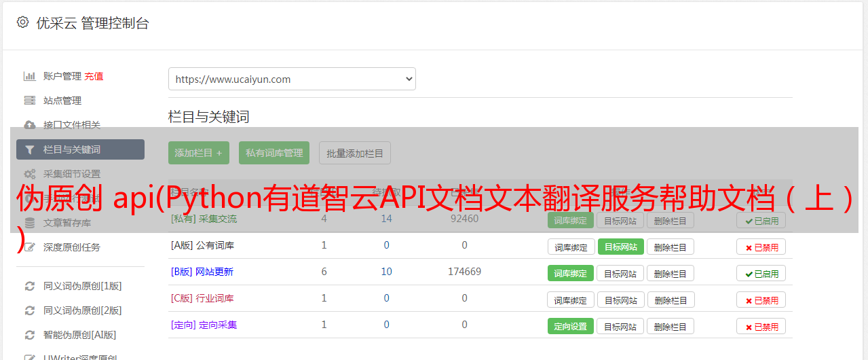Screen dimensions: 868x360
Task: Click the 92460 count cell
Action: [464, 219]
